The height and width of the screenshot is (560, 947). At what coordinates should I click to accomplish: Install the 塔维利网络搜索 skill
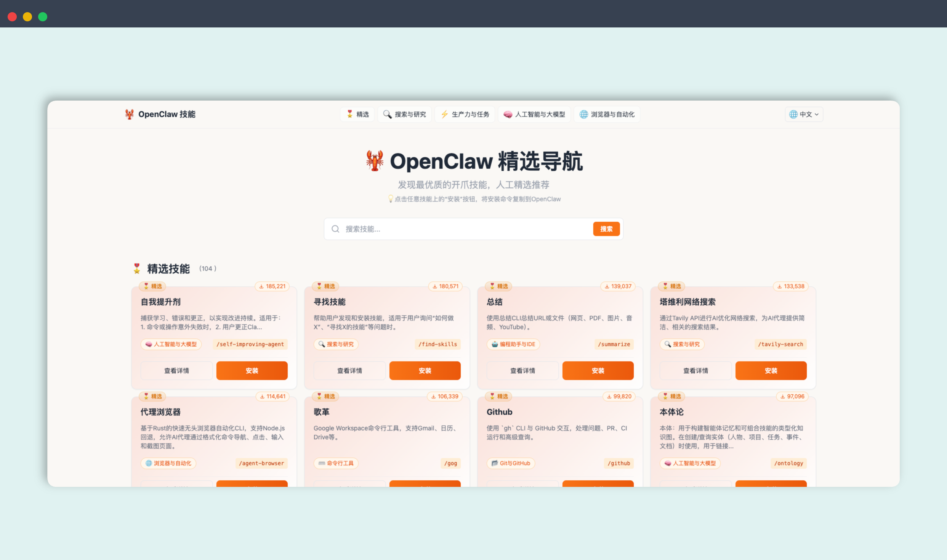pos(771,370)
